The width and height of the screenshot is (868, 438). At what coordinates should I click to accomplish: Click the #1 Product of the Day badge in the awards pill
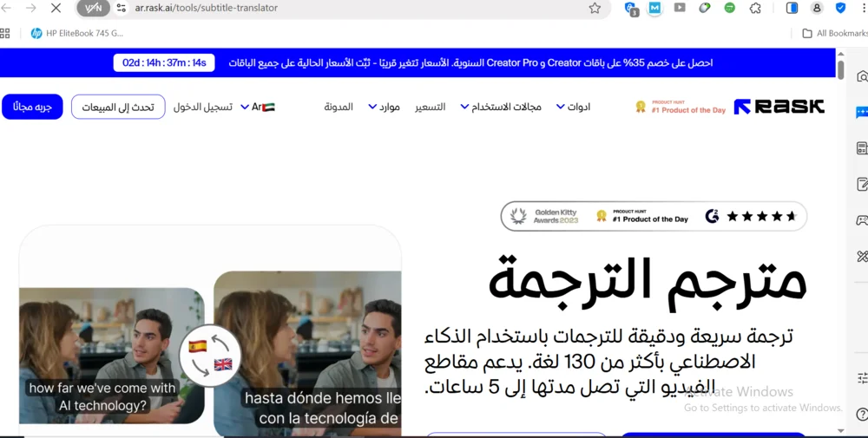[x=642, y=216]
